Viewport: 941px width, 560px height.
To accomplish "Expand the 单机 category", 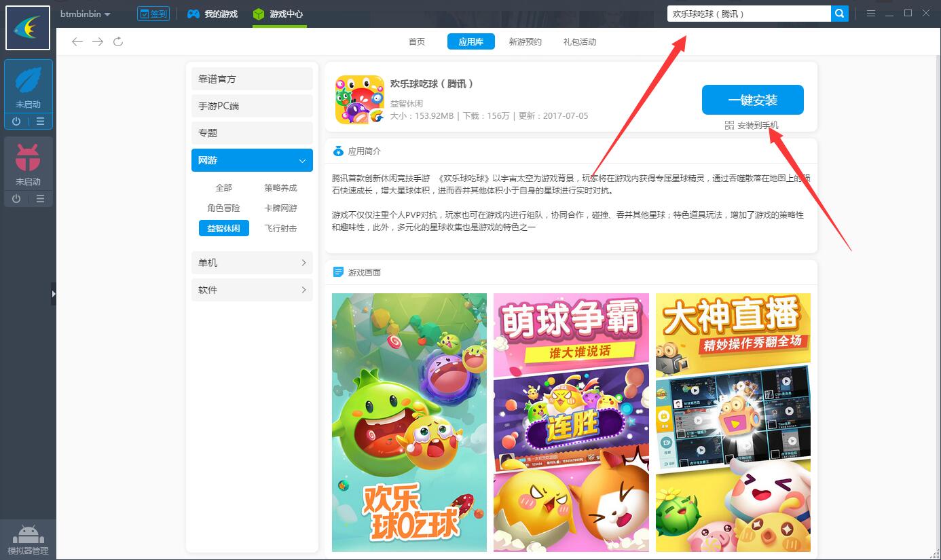I will (x=252, y=263).
